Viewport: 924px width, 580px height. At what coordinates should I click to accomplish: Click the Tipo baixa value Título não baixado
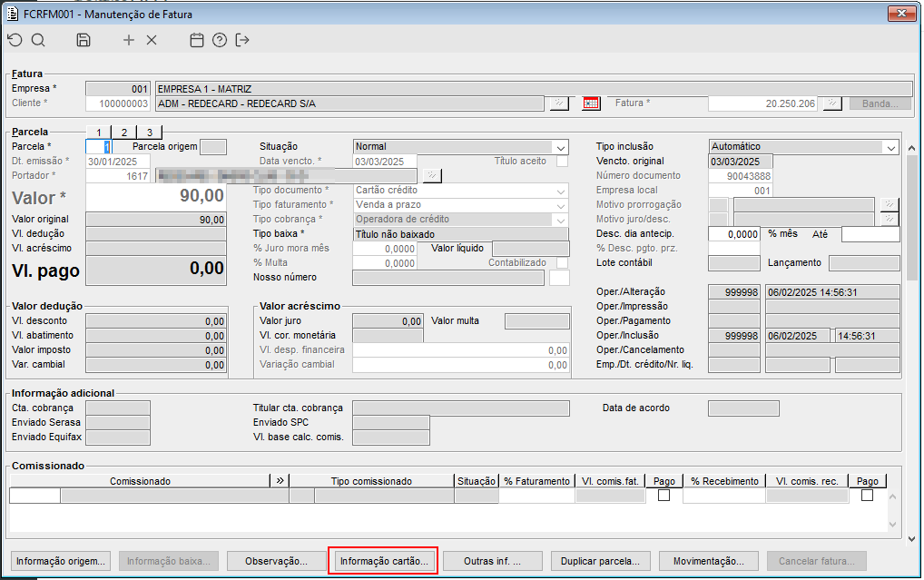[x=461, y=234]
